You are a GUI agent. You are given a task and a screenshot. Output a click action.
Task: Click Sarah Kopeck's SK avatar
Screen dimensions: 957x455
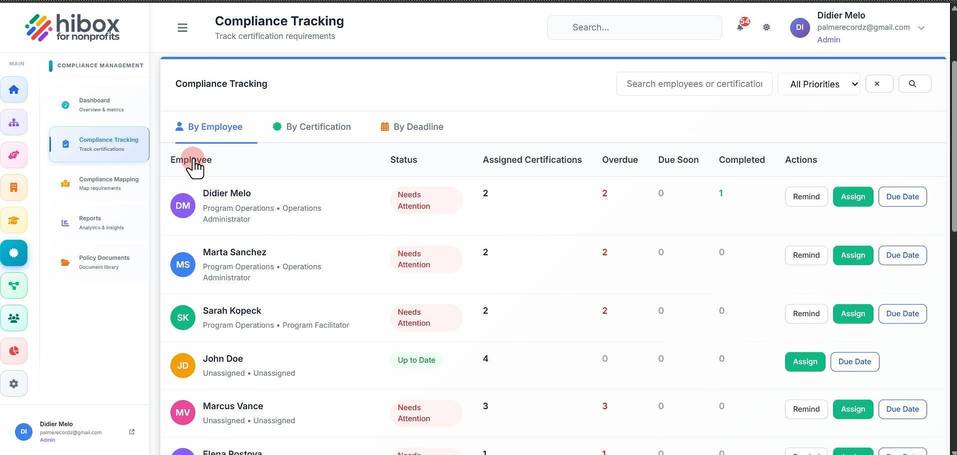182,318
